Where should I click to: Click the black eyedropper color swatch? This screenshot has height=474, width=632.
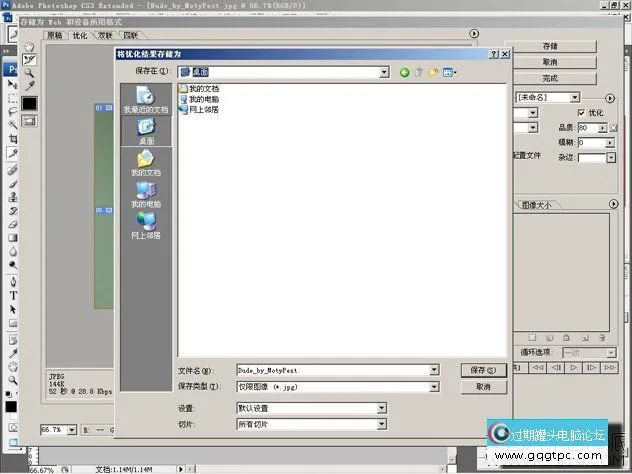tap(29, 104)
